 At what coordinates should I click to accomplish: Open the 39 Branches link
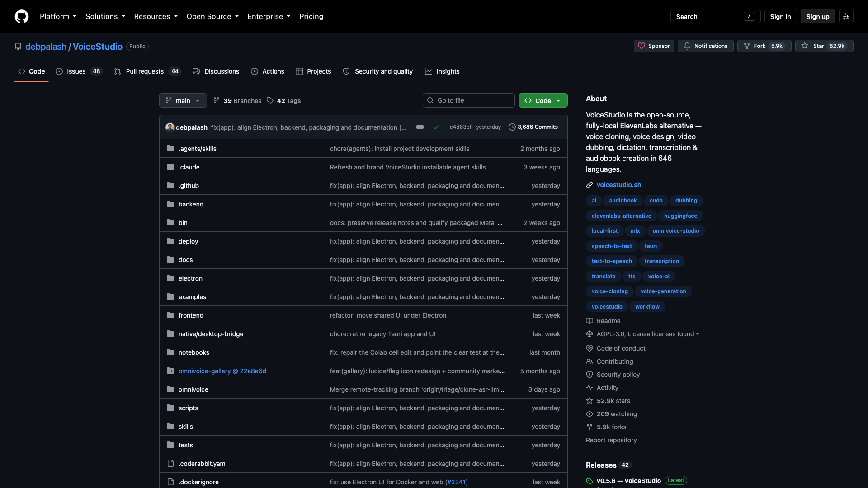click(x=237, y=100)
